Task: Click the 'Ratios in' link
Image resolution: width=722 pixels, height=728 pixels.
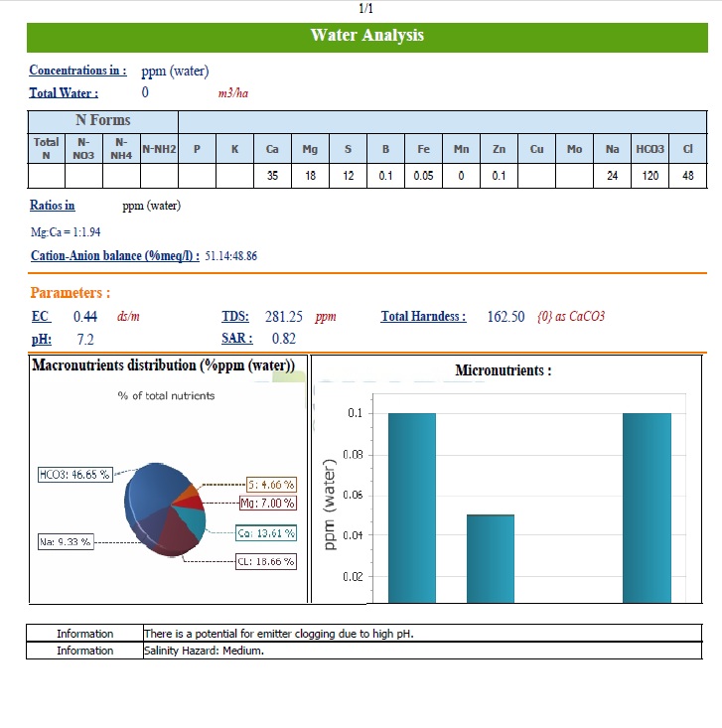Action: 52,206
